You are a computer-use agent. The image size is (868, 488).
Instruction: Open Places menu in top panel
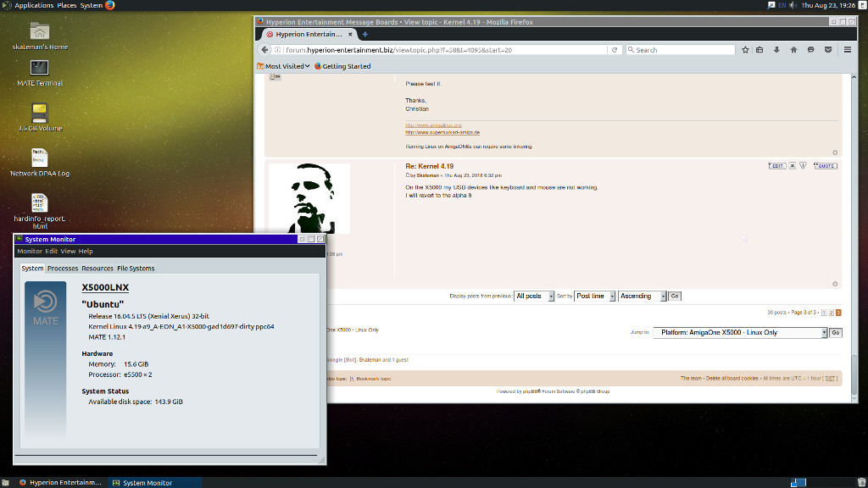[67, 5]
